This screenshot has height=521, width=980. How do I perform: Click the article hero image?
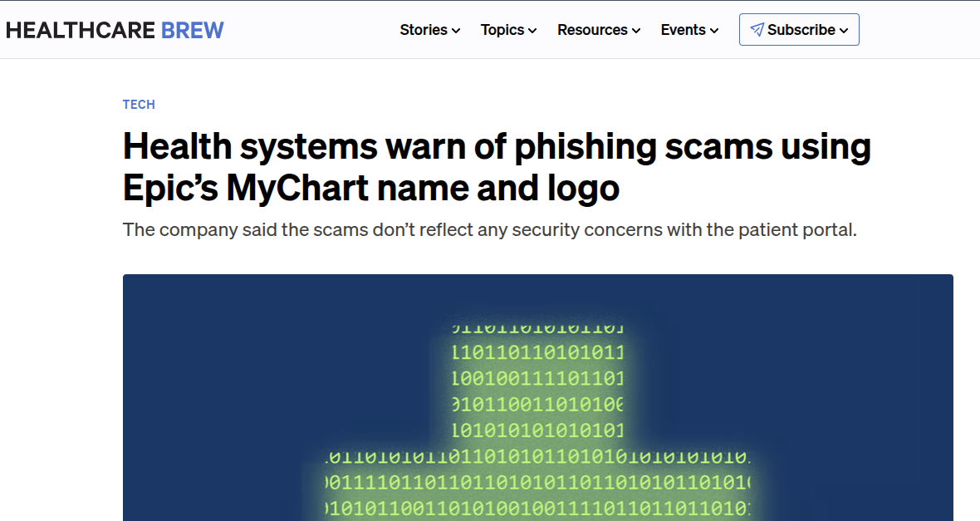click(538, 398)
